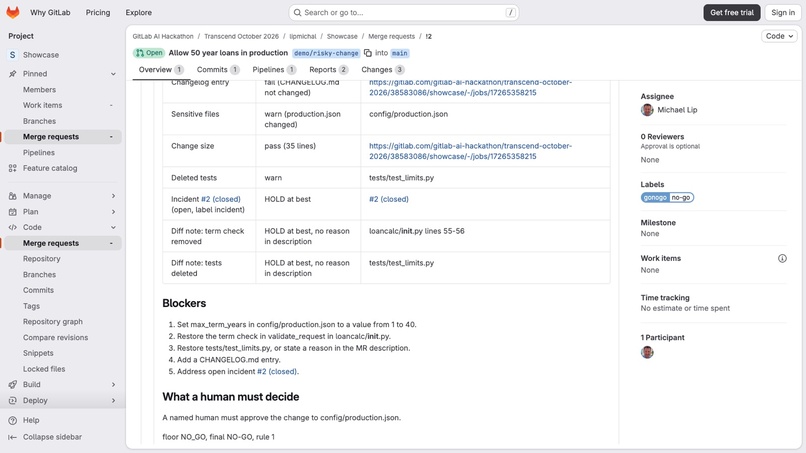This screenshot has height=453, width=806.
Task: Collapse the Pinned section chevron
Action: (113, 74)
